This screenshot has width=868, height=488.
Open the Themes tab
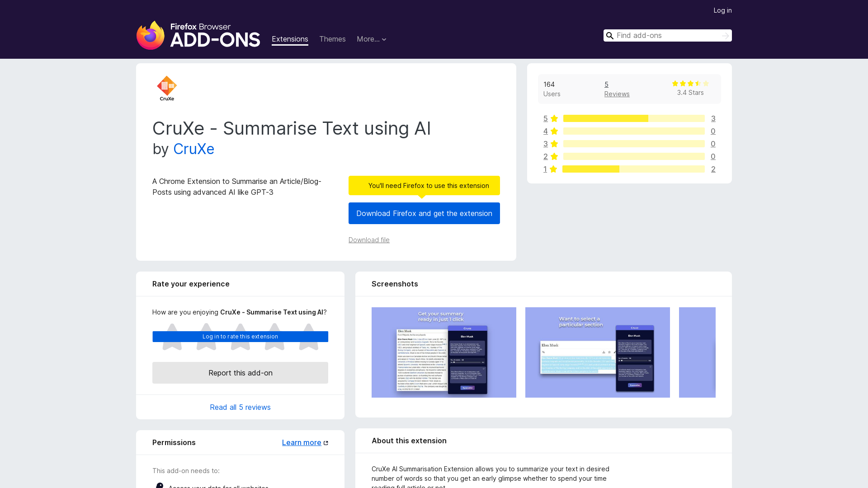click(332, 39)
